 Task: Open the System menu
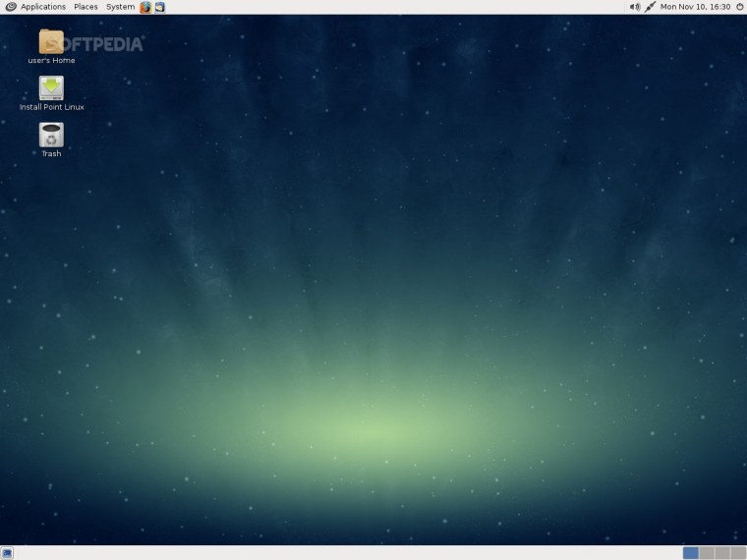click(120, 7)
